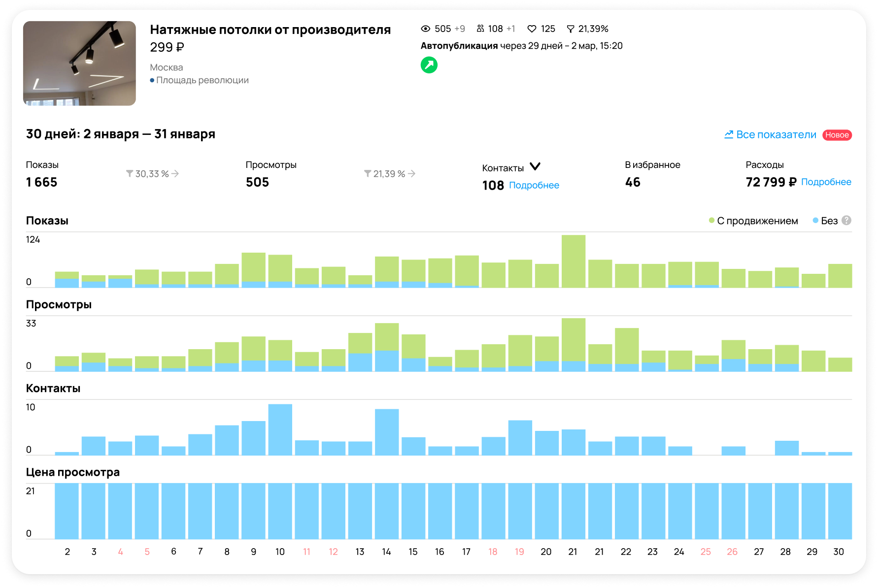Select the tallest bar in Показы chart
This screenshot has width=878, height=588.
click(573, 261)
